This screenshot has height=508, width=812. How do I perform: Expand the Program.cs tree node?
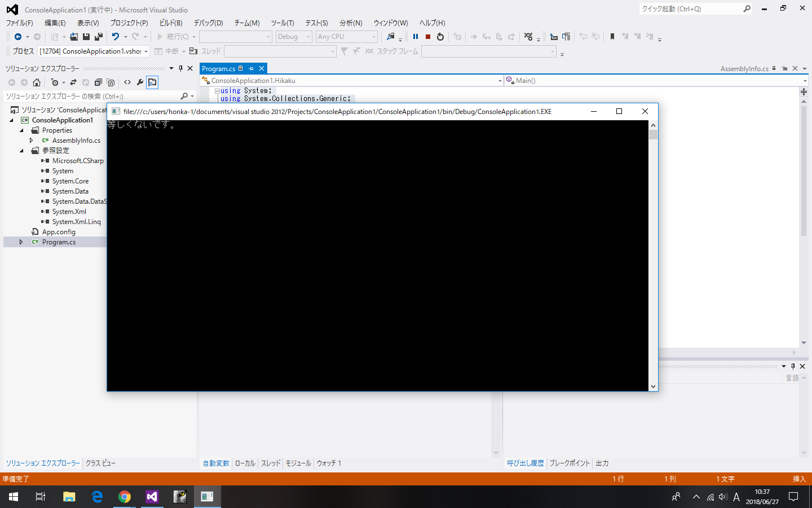tap(21, 242)
